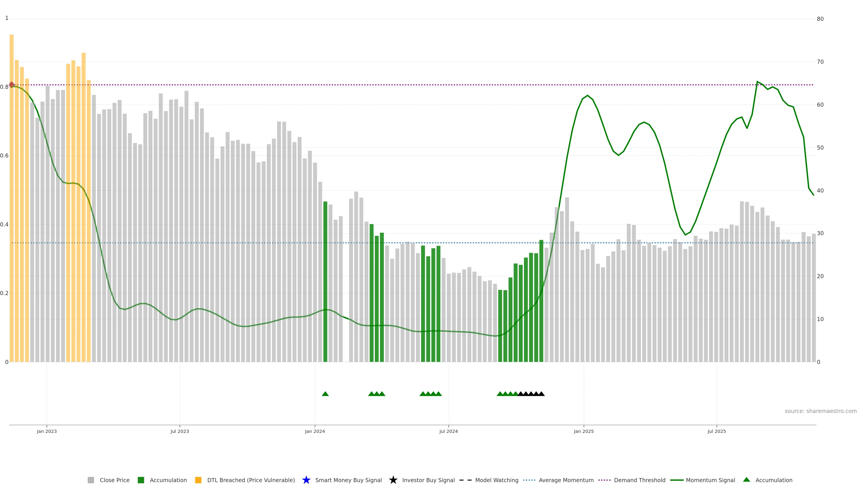
Task: Click the green Accumulation triangle legend icon
Action: [x=746, y=480]
